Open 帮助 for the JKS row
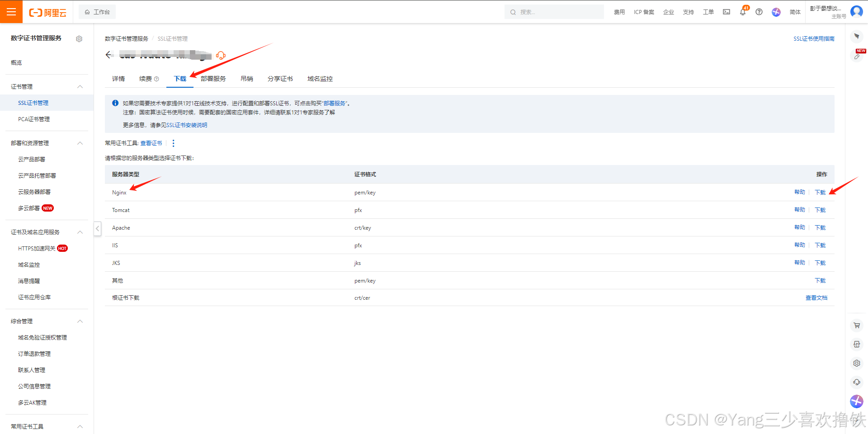This screenshot has height=434, width=868. (800, 263)
